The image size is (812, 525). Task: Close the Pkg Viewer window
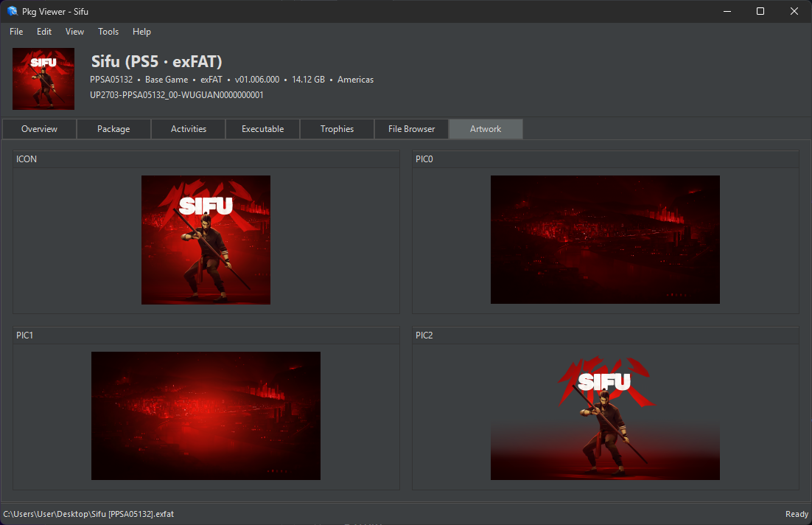click(794, 11)
